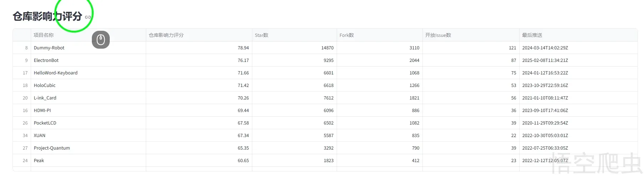Click the Fork数 column header
The width and height of the screenshot is (644, 175).
pyautogui.click(x=347, y=35)
